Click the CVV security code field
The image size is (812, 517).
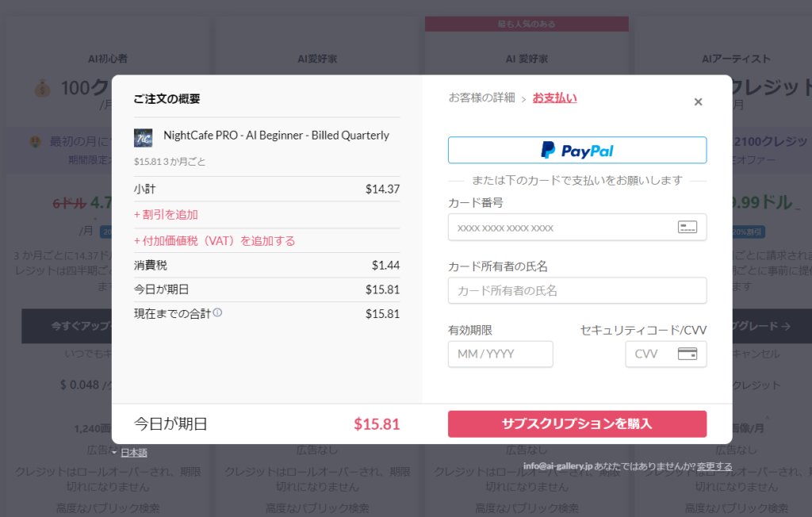tap(665, 354)
